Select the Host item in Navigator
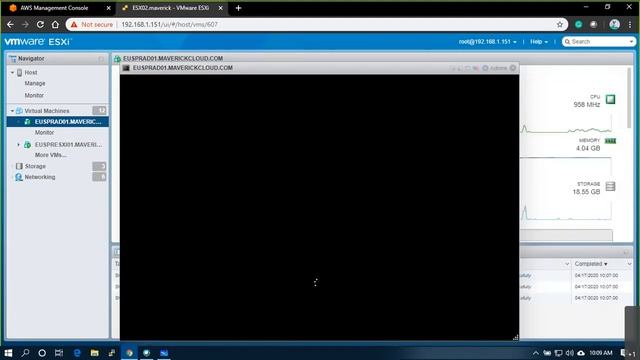The image size is (640, 360). [31, 73]
